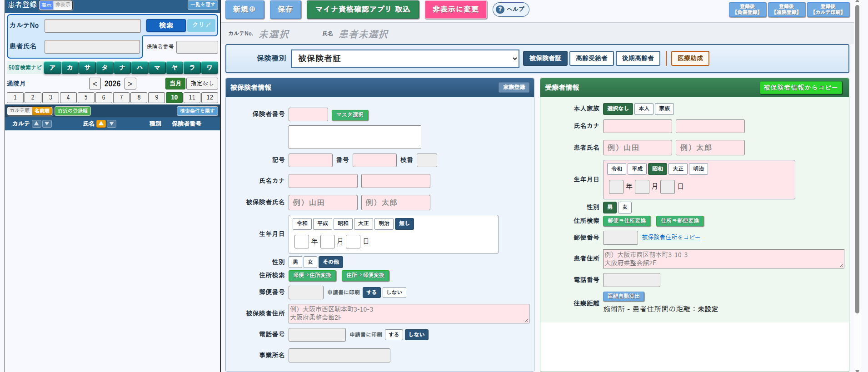Sort the 氏名 column descending

coord(112,124)
